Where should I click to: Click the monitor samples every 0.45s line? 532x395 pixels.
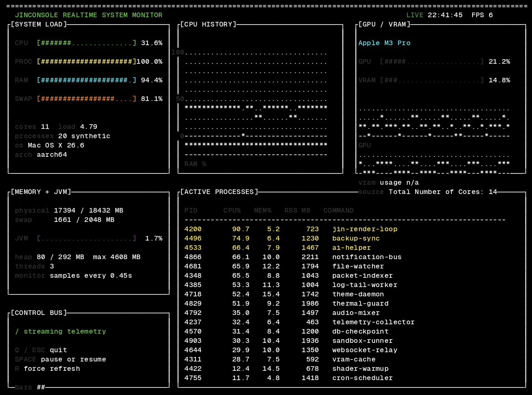coord(73,275)
